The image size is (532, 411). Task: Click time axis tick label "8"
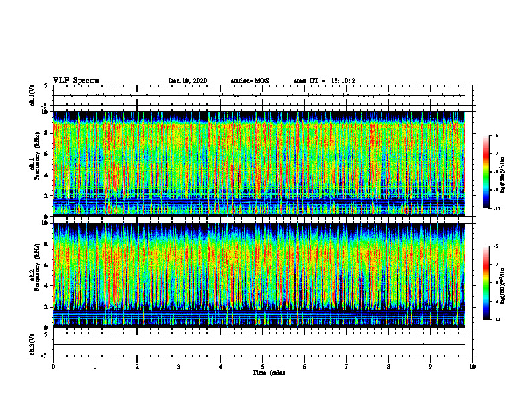coord(388,367)
